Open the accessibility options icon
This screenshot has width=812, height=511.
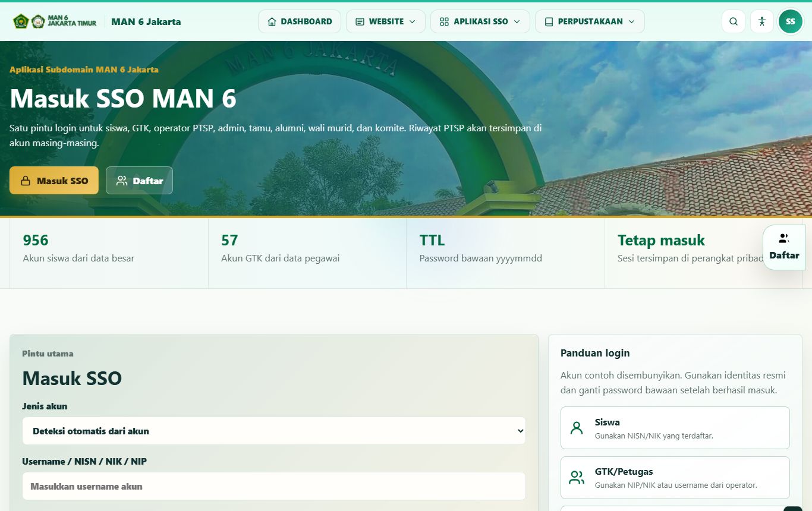[762, 21]
